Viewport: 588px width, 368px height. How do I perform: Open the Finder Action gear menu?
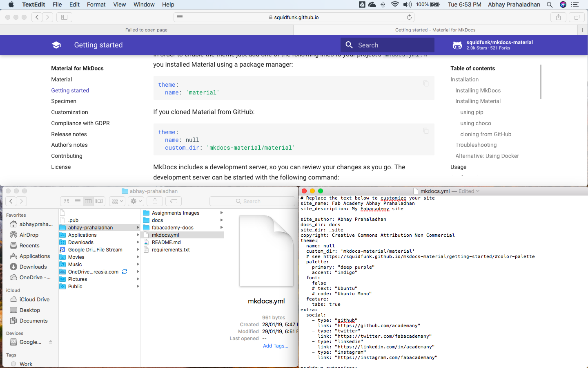tap(136, 201)
